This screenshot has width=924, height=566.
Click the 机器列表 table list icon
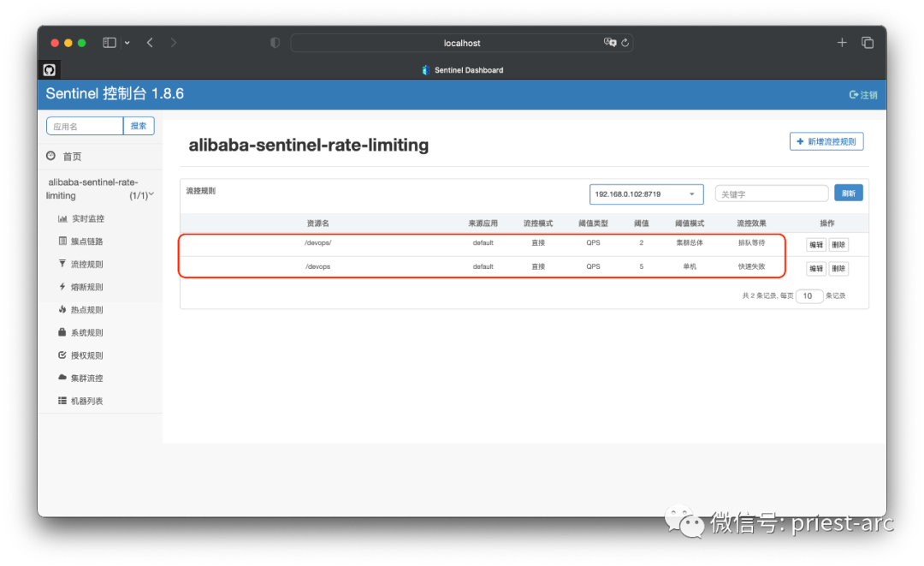coord(62,401)
